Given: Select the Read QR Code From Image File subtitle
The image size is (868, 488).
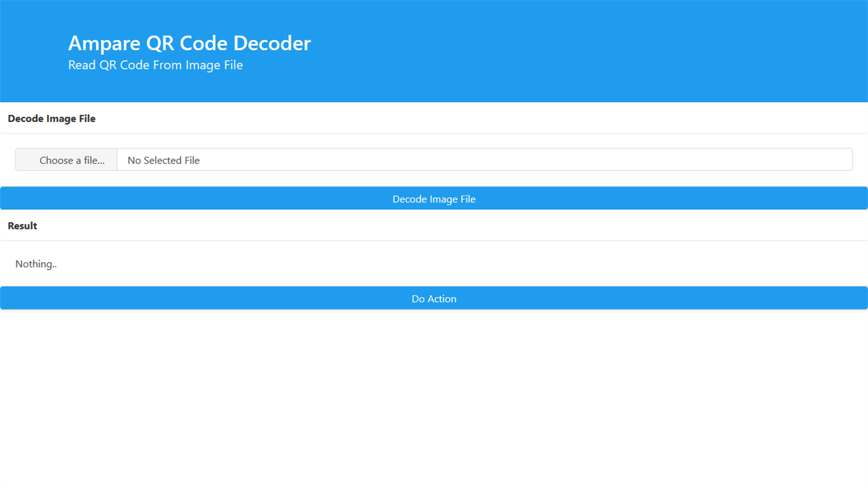Looking at the screenshot, I should tap(155, 65).
